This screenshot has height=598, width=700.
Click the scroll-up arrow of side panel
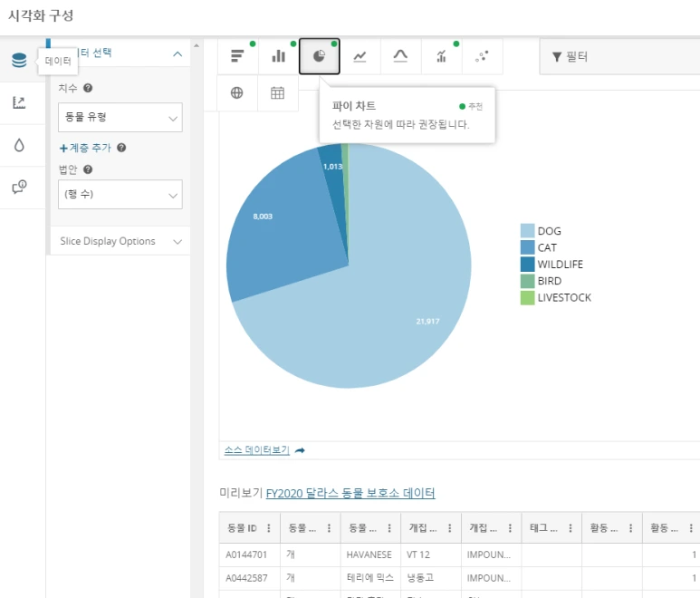(x=197, y=45)
